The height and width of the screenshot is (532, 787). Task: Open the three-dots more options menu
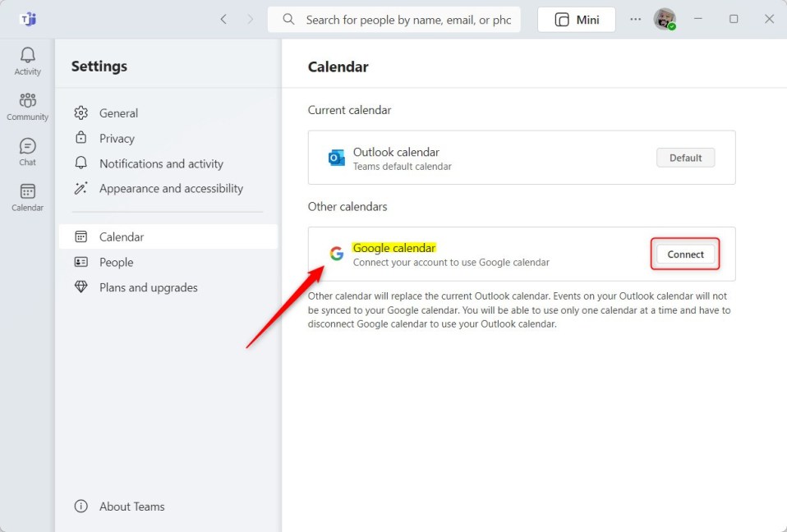[x=635, y=19]
